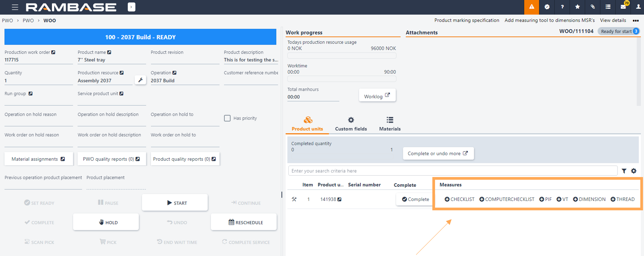Image resolution: width=644 pixels, height=256 pixels.
Task: Click the wrench button beside Assembly 2037
Action: (141, 80)
